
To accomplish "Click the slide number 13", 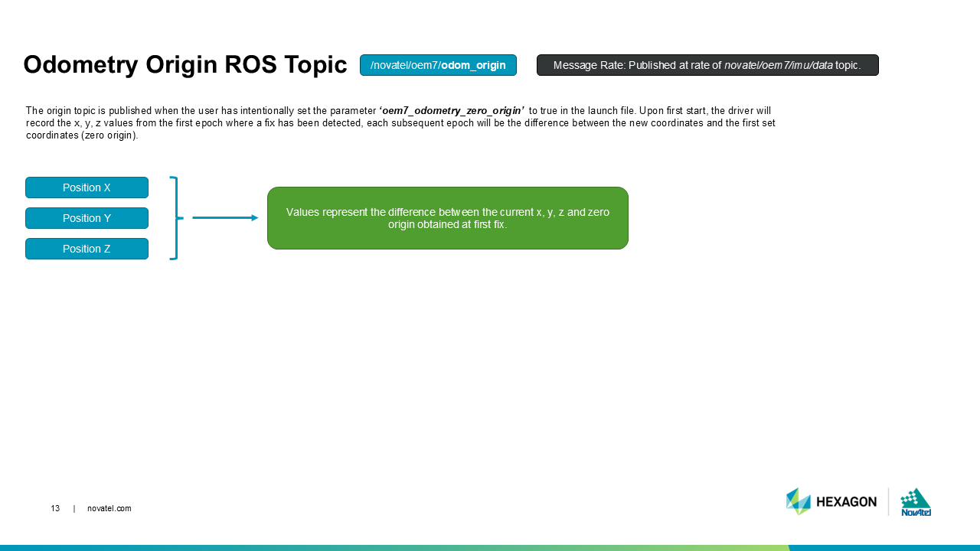I will [x=55, y=509].
